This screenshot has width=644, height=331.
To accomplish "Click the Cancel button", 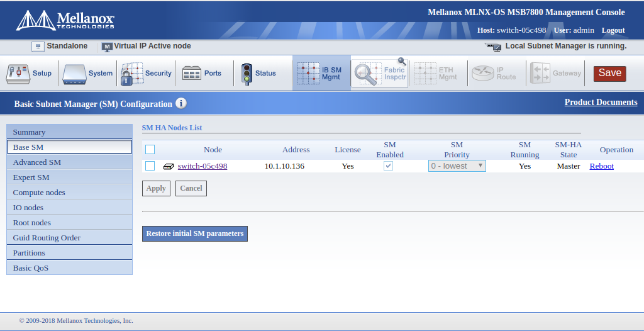I will (191, 188).
